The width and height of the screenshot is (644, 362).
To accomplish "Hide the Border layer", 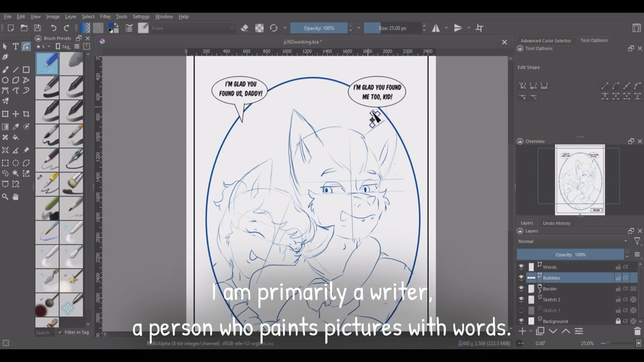I will 521,289.
